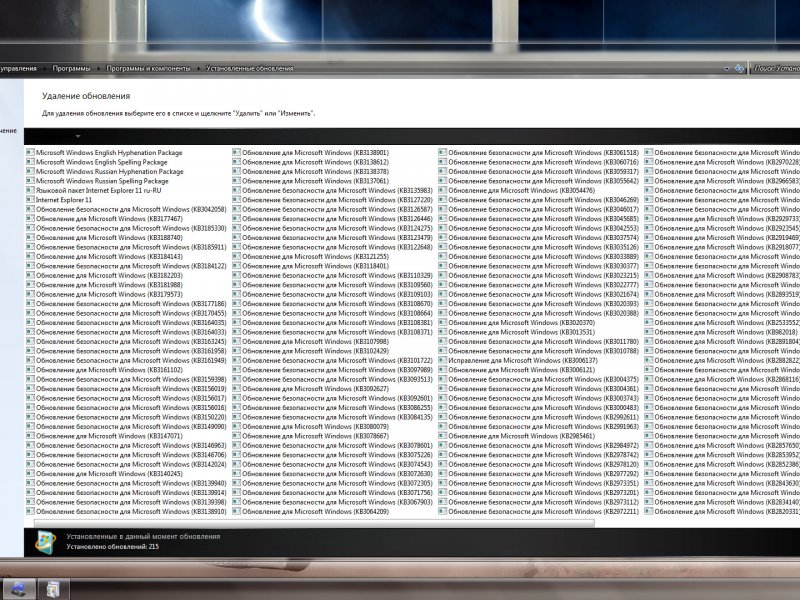This screenshot has height=600, width=800.
Task: Click the horizontal scrollbar below the updates list
Action: [x=314, y=523]
